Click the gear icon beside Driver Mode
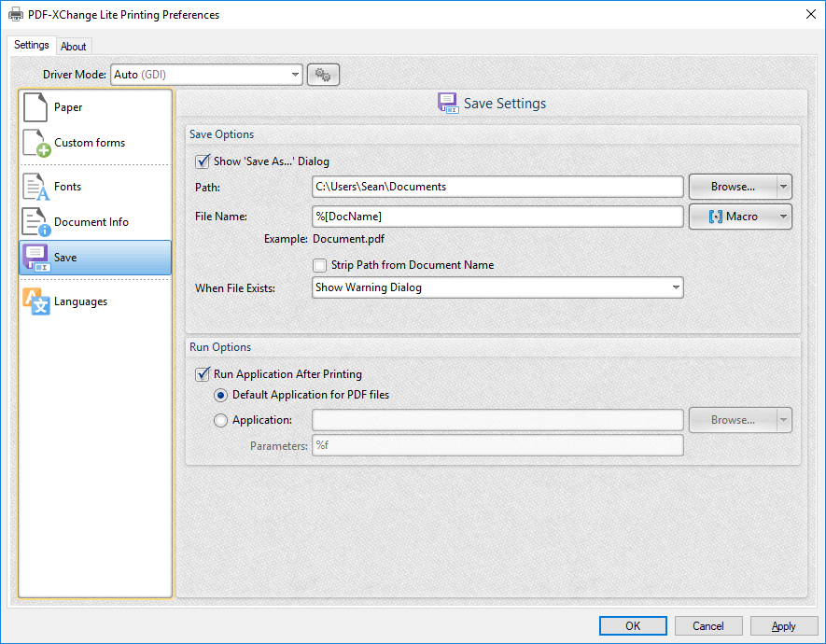 (x=324, y=75)
